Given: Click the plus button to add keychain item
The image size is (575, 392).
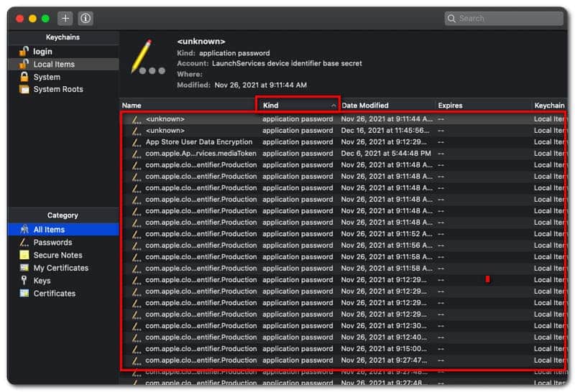Looking at the screenshot, I should [x=65, y=18].
